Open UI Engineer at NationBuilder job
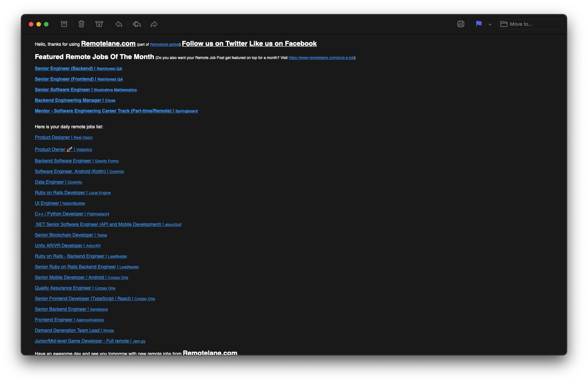The width and height of the screenshot is (588, 383). tap(60, 203)
